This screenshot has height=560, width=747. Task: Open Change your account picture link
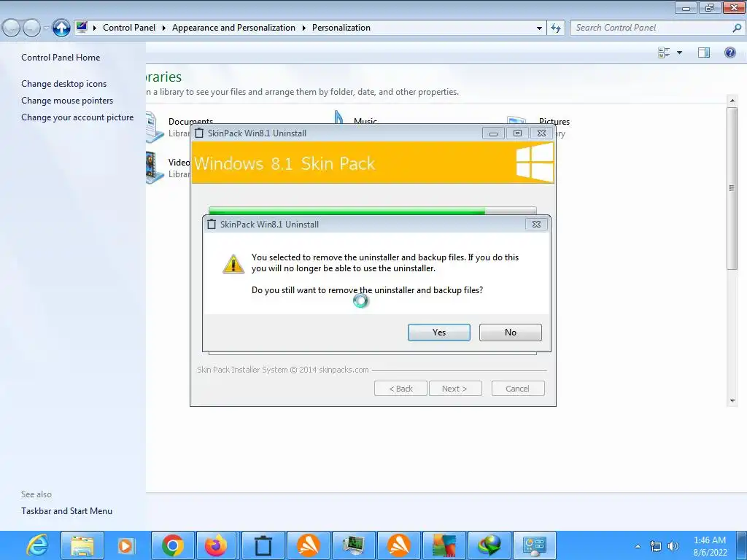pyautogui.click(x=77, y=117)
